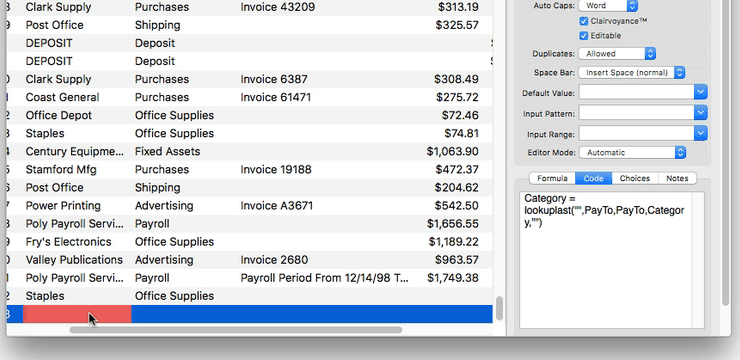Select the Code tab
The image size is (740, 360).
tap(594, 178)
